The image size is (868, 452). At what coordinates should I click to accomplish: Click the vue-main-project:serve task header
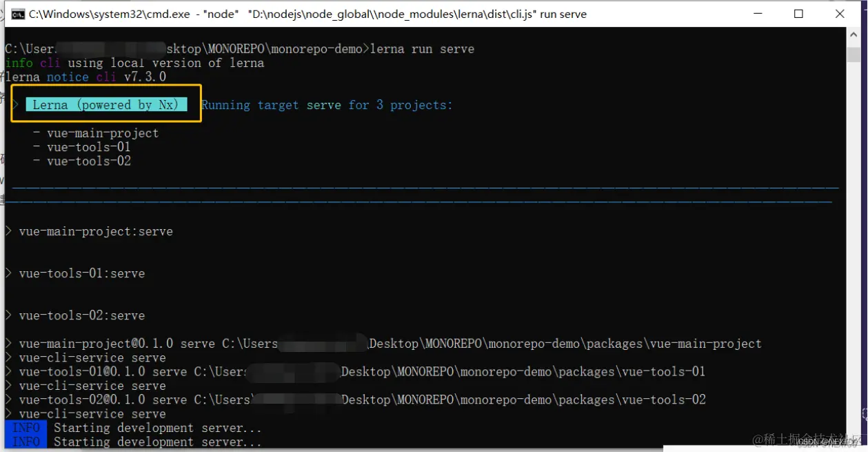[x=96, y=231]
